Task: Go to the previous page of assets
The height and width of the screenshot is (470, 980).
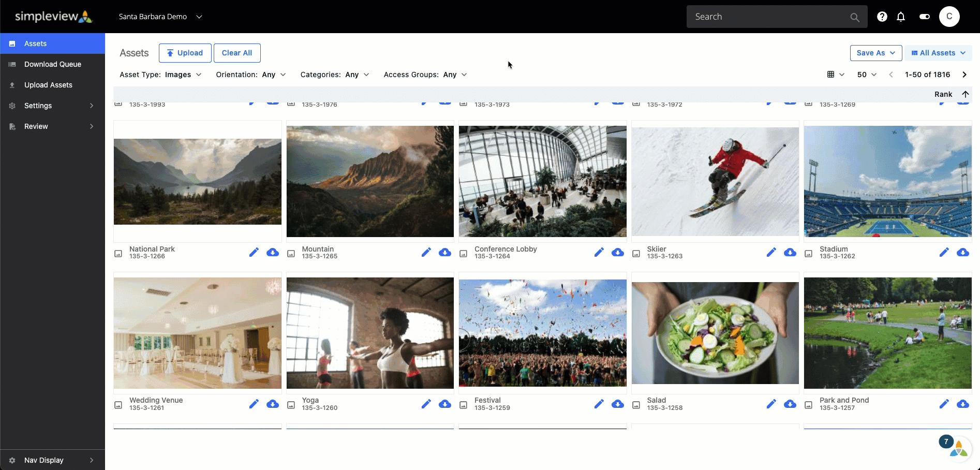Action: coord(891,75)
